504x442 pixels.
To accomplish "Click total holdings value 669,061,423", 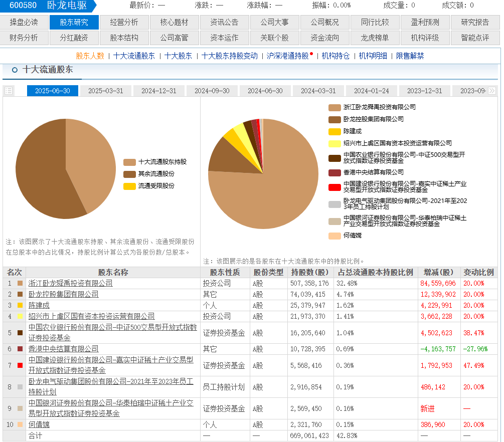I will 309,436.
